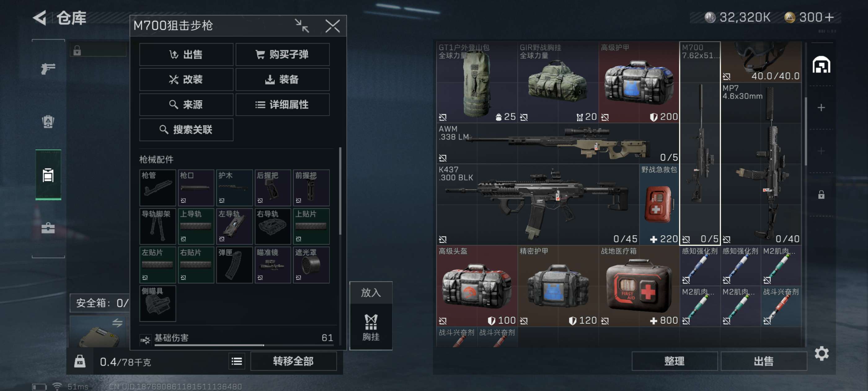This screenshot has height=391, width=868.
Task: Add a stash page with plus icon
Action: click(821, 108)
